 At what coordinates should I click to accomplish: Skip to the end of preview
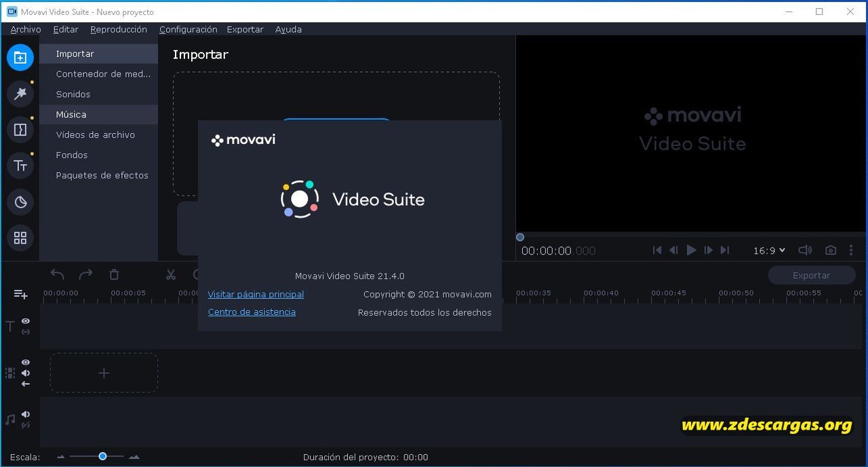(x=725, y=250)
